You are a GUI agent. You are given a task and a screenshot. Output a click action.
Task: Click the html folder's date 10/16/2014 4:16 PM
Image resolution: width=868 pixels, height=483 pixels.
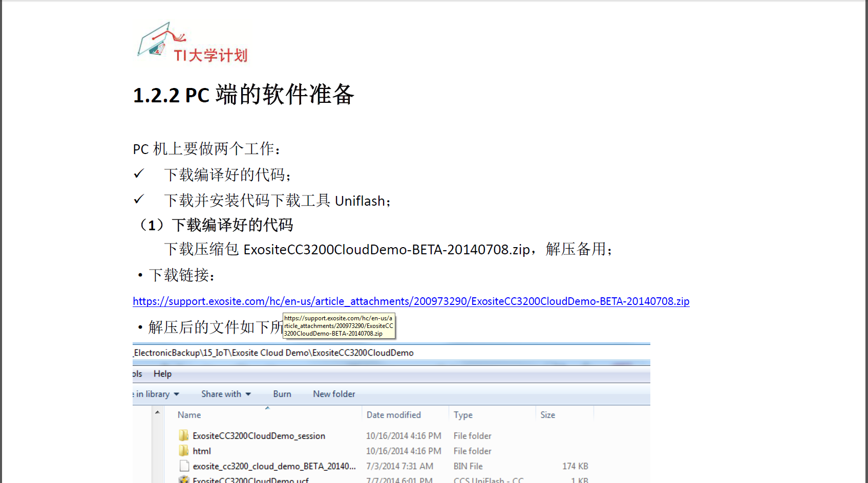[404, 451]
